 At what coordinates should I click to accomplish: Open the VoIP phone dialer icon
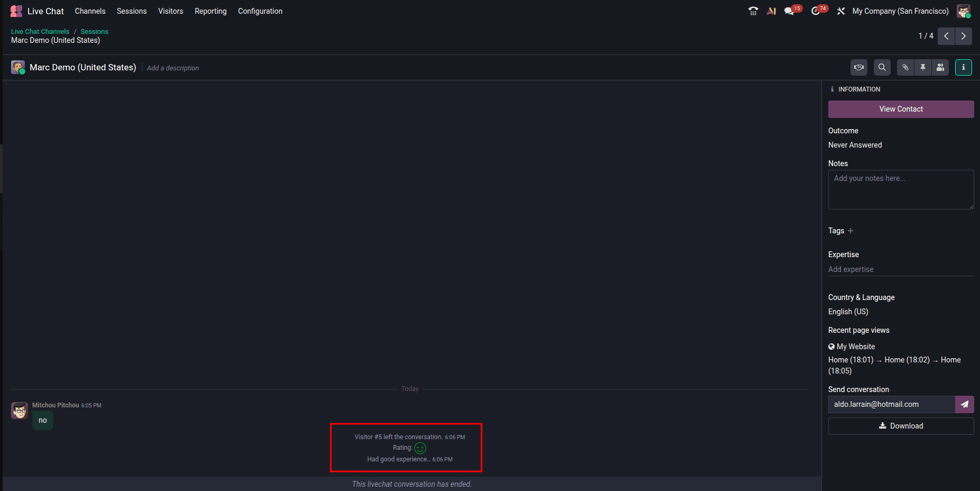tap(753, 11)
